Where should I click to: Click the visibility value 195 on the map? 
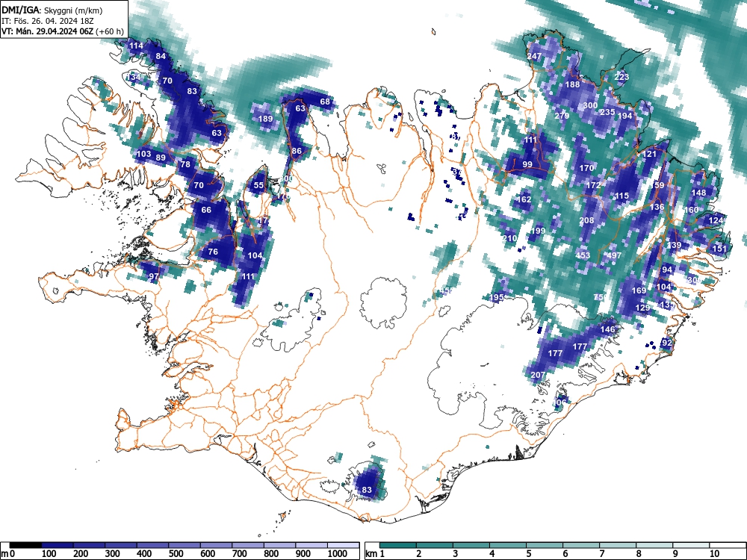tap(497, 297)
